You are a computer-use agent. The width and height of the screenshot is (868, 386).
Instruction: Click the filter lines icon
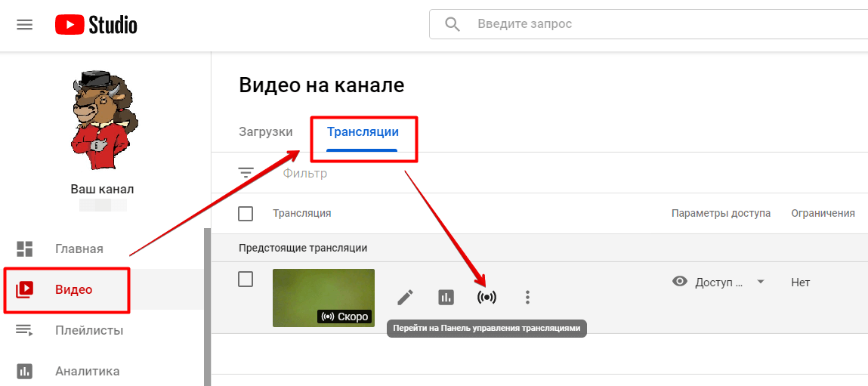246,173
